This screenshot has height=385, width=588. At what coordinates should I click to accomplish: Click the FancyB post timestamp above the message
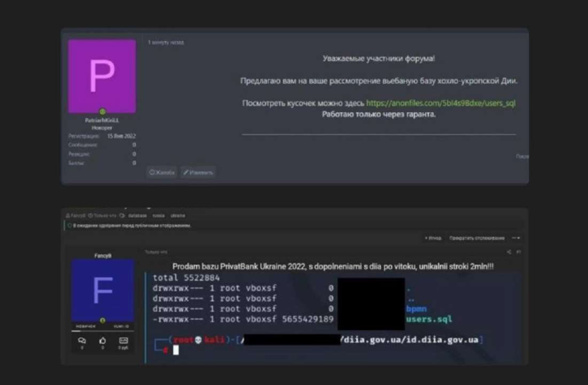156,252
